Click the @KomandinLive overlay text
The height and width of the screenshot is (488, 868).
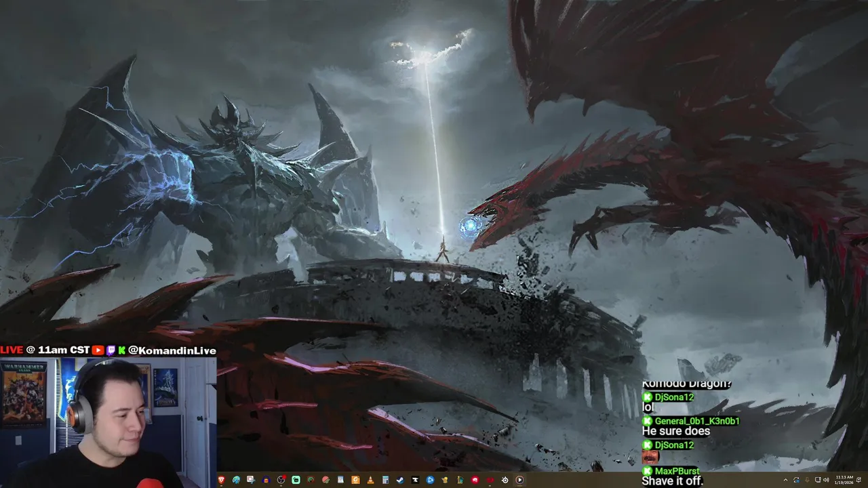tap(172, 350)
